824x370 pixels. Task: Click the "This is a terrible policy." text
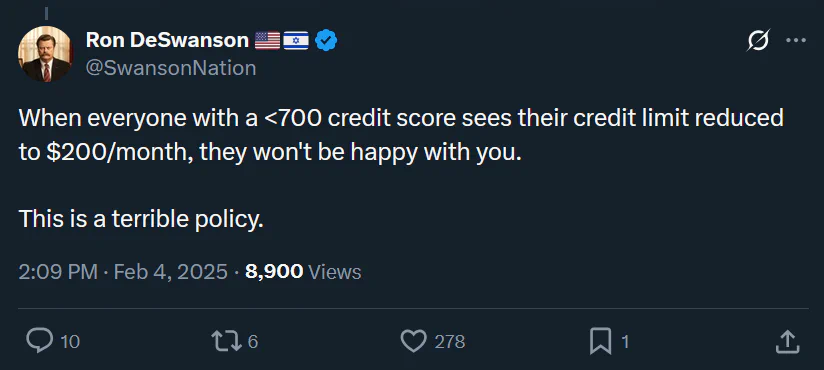coord(141,219)
